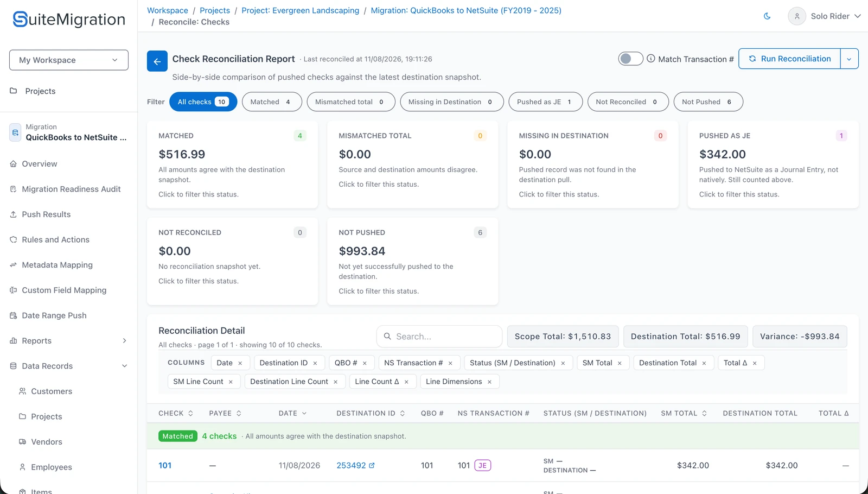
Task: Click the Search input field
Action: [439, 337]
